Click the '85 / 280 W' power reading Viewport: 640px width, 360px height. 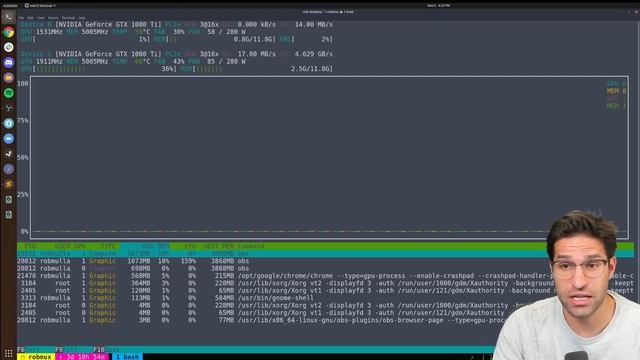[x=226, y=62]
